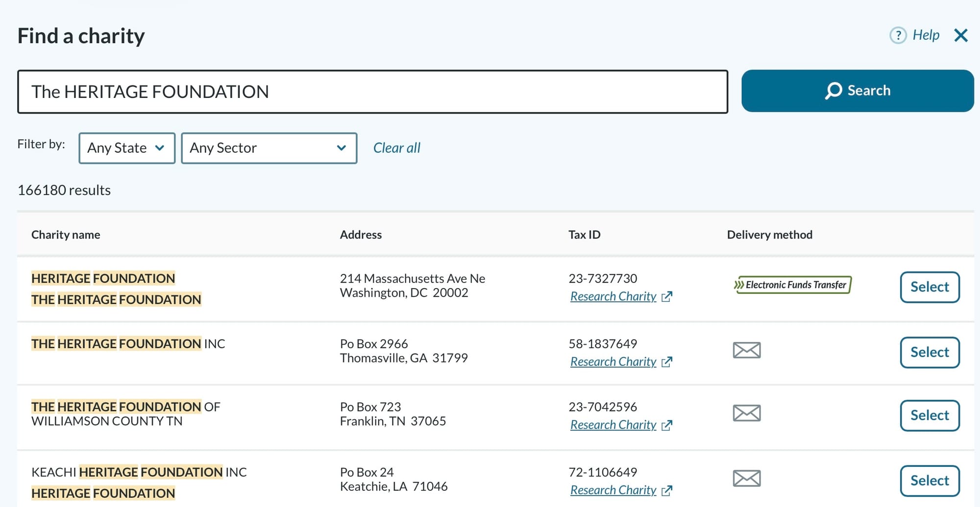Viewport: 980px width, 507px height.
Task: Select the Heritage Foundation in Washington, DC
Action: pos(930,287)
